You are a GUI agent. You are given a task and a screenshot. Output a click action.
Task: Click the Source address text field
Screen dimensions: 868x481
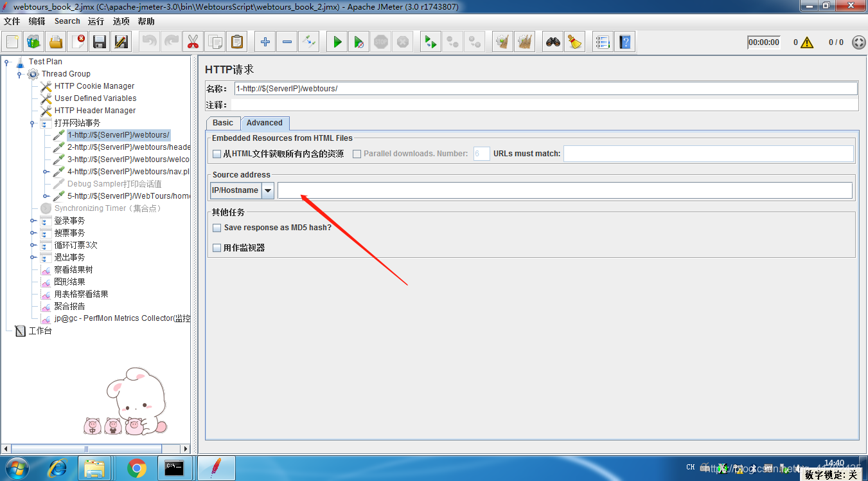(x=565, y=190)
